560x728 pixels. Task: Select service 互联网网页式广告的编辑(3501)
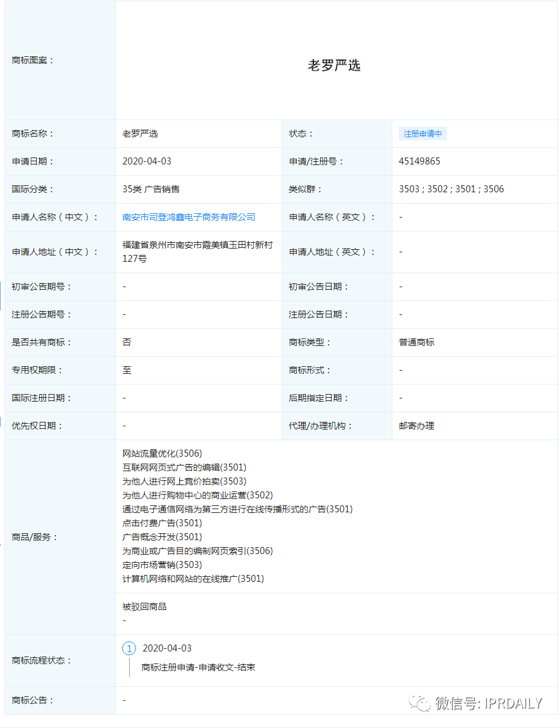tap(184, 467)
